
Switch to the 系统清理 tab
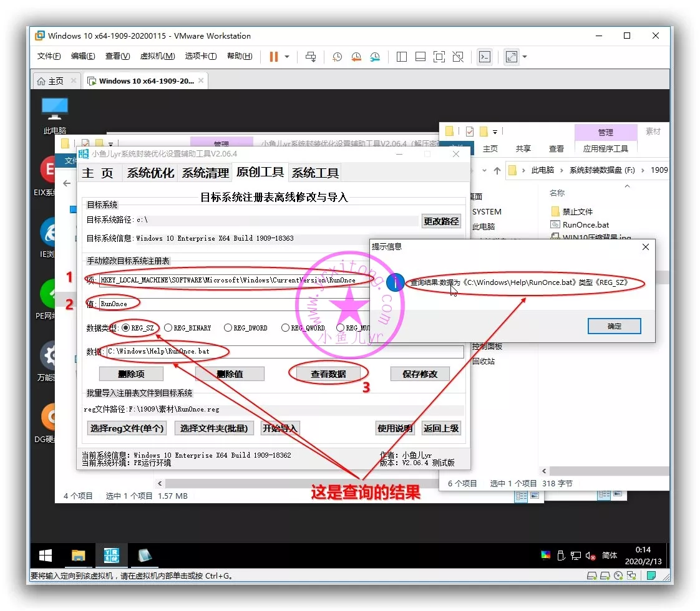point(205,173)
